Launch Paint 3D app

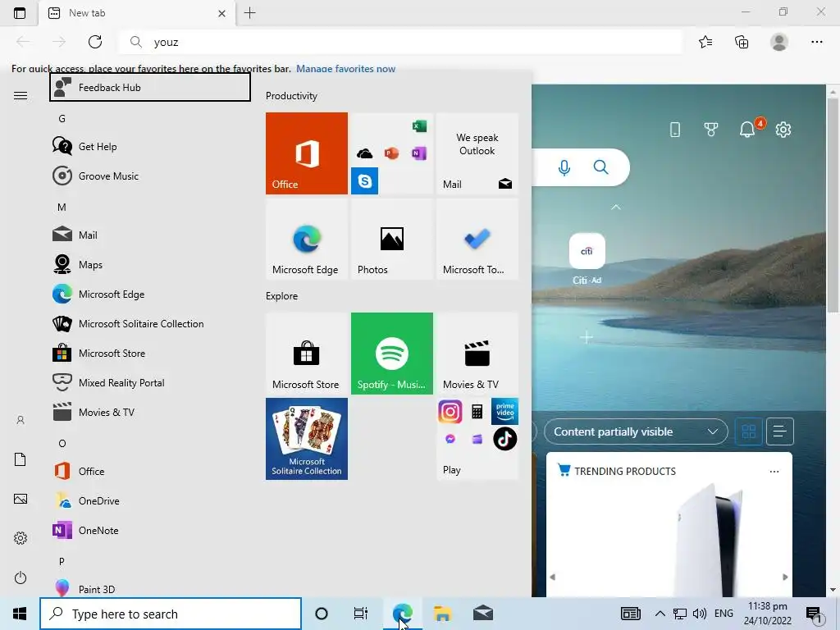(150, 589)
